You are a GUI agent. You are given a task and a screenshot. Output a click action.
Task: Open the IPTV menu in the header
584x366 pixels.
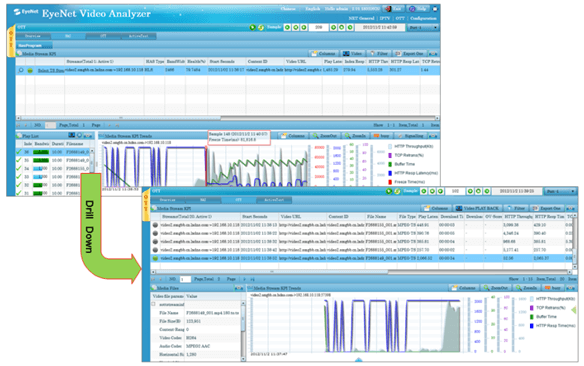[385, 18]
